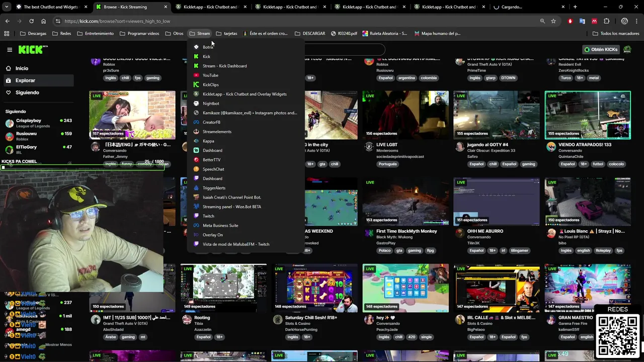Reload the page with the refresh icon
Viewport: 644px width, 362px height.
click(x=31, y=21)
